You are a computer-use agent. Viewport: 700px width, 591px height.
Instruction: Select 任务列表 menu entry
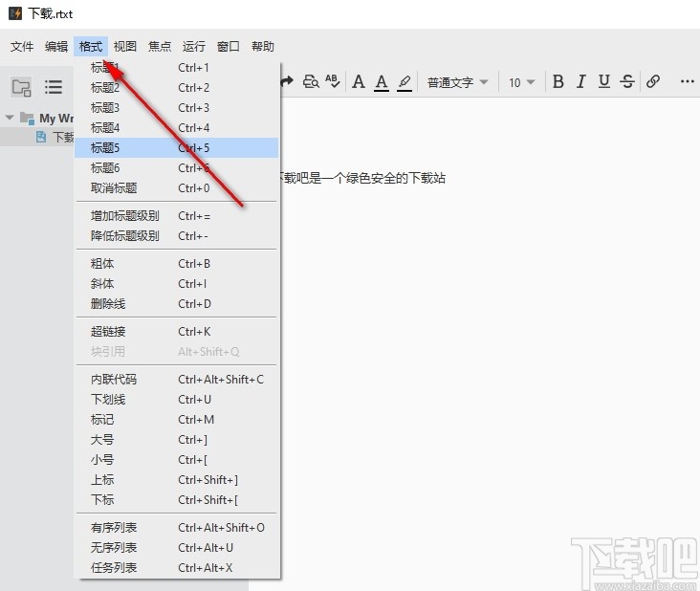(177, 567)
